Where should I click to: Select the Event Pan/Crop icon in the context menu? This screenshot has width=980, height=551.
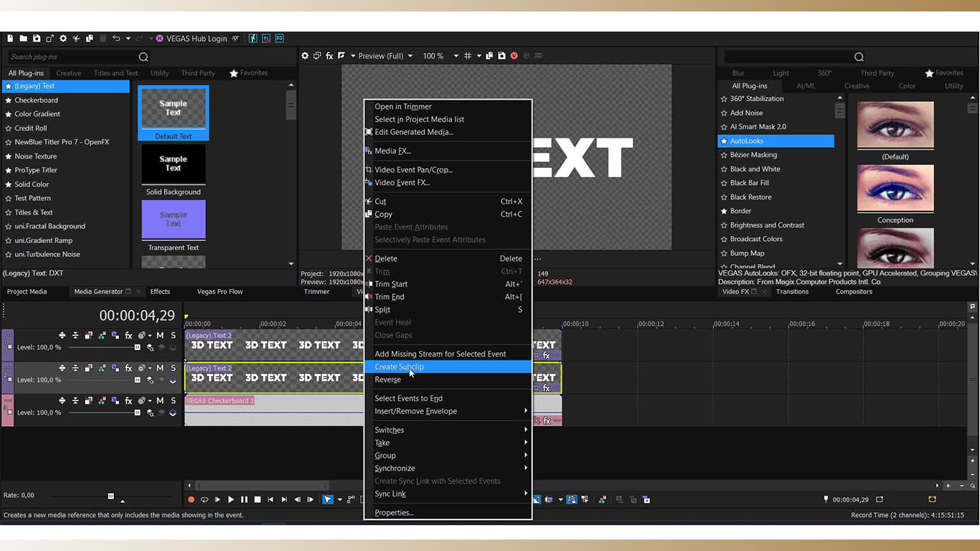(369, 170)
